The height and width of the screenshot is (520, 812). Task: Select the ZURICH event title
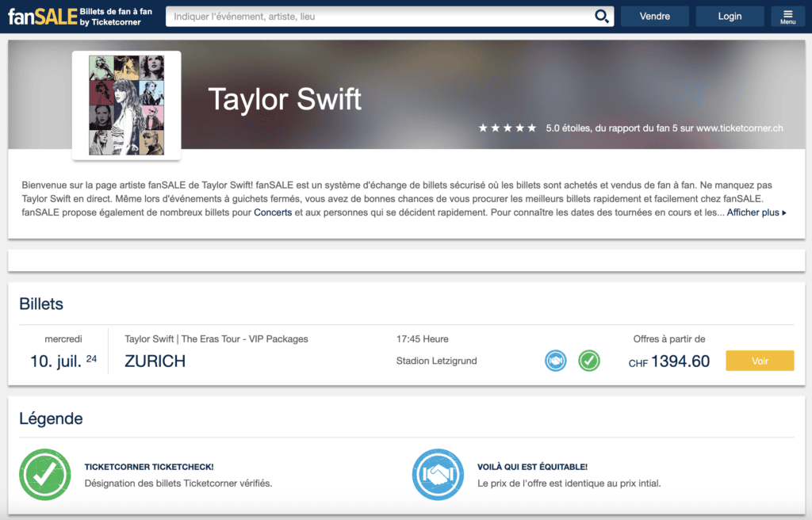[x=155, y=361]
